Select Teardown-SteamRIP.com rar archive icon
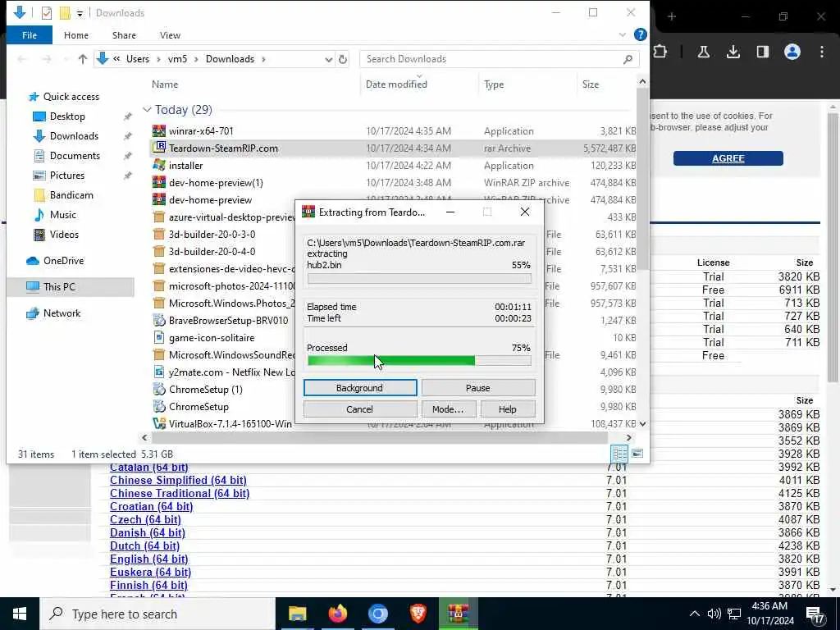840x630 pixels. coord(159,148)
